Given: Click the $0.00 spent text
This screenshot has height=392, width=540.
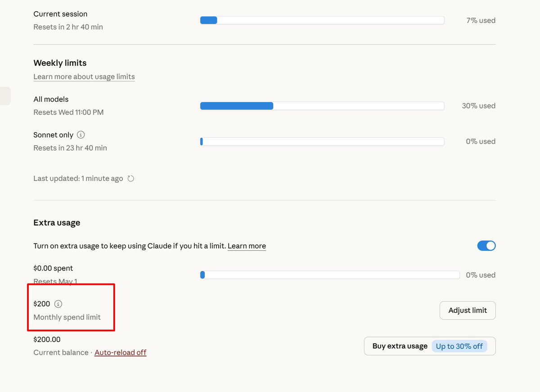Looking at the screenshot, I should click(x=53, y=268).
